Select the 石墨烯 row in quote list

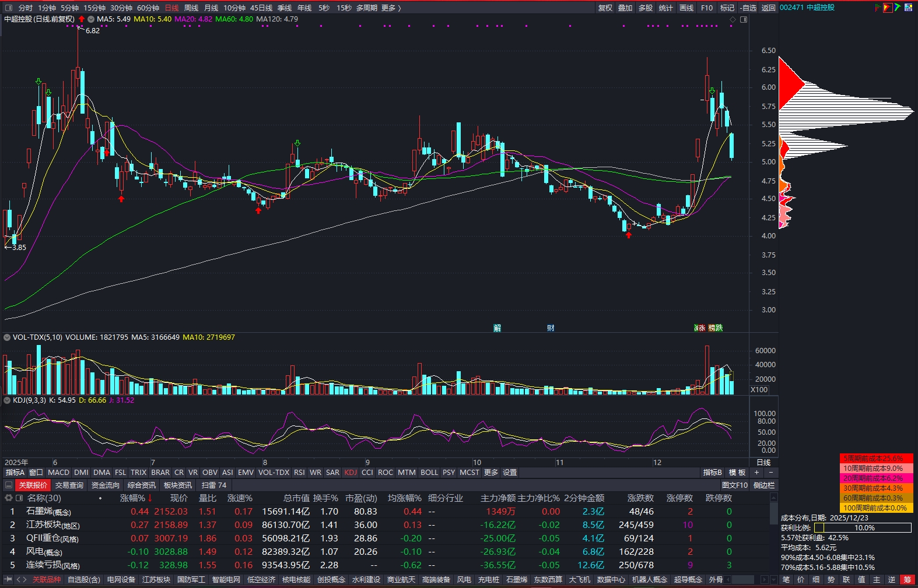coord(385,512)
